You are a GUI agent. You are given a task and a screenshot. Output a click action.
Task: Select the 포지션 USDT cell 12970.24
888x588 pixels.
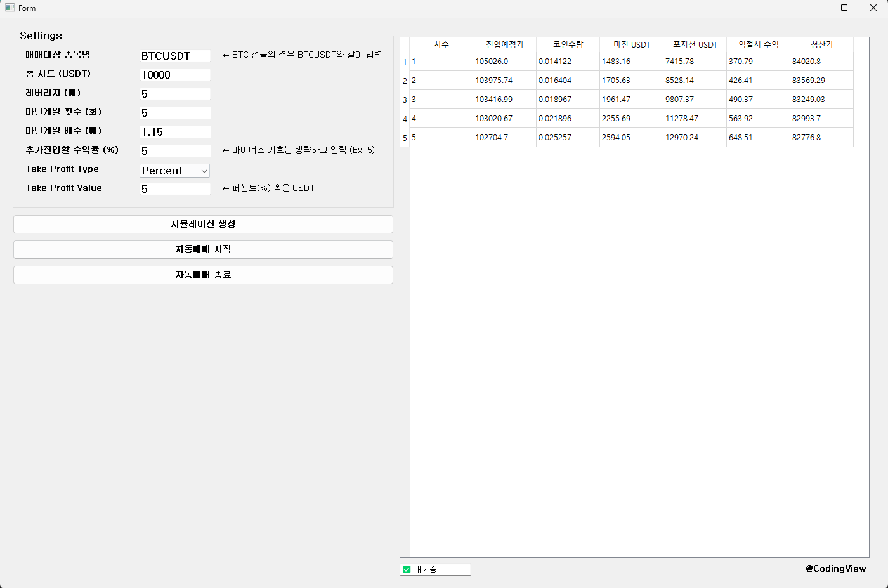[695, 138]
